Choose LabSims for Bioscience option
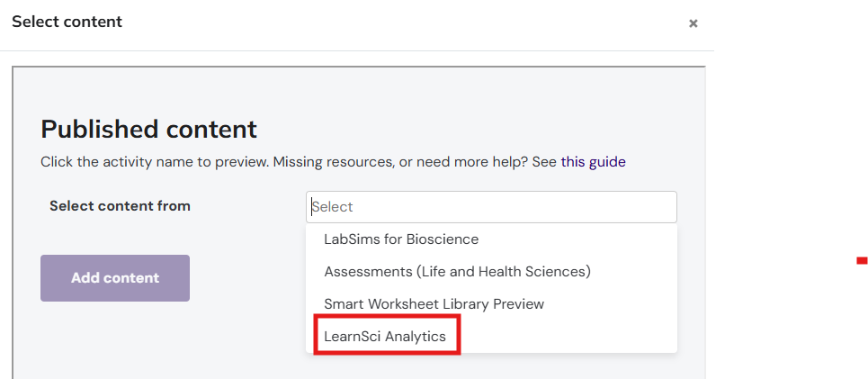This screenshot has height=379, width=868. coord(401,239)
